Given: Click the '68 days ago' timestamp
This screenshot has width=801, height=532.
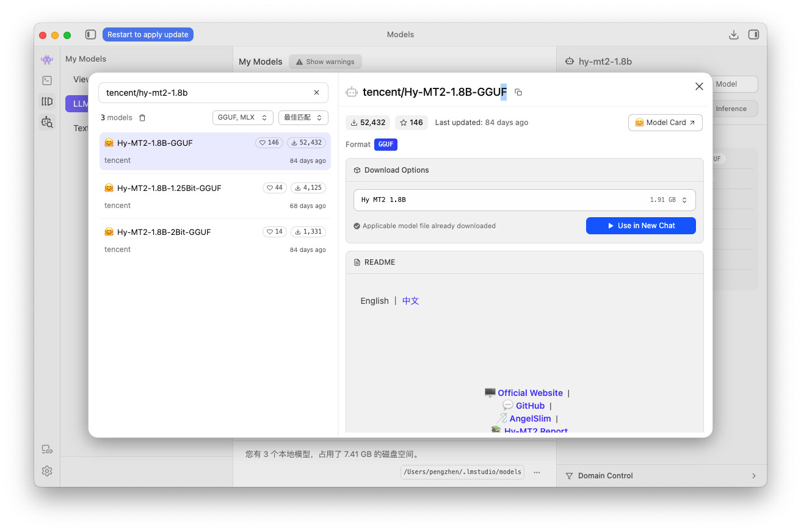Looking at the screenshot, I should click(x=308, y=206).
